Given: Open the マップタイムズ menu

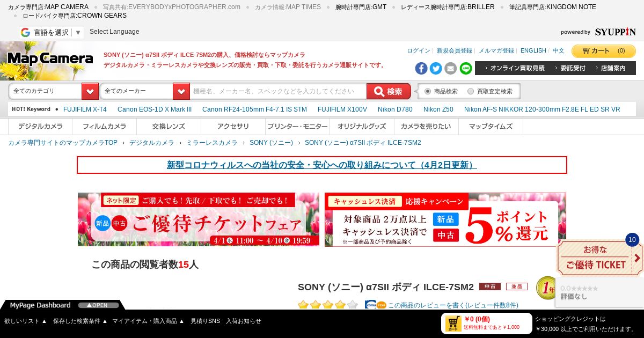Looking at the screenshot, I should tap(491, 127).
